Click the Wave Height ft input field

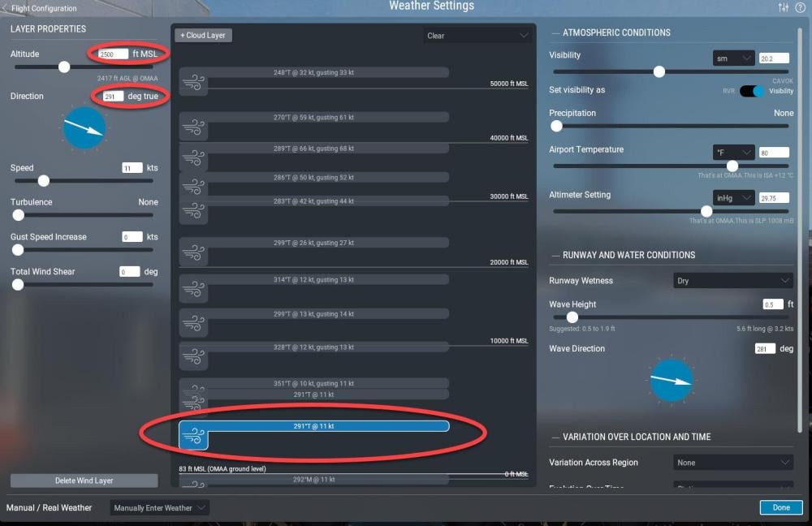(772, 304)
